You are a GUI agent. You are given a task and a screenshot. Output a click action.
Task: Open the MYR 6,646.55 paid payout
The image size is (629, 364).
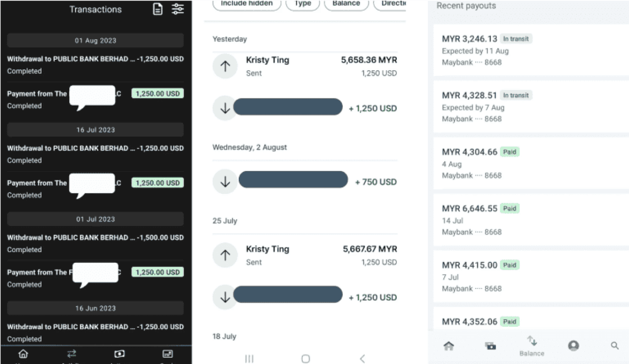(530, 220)
